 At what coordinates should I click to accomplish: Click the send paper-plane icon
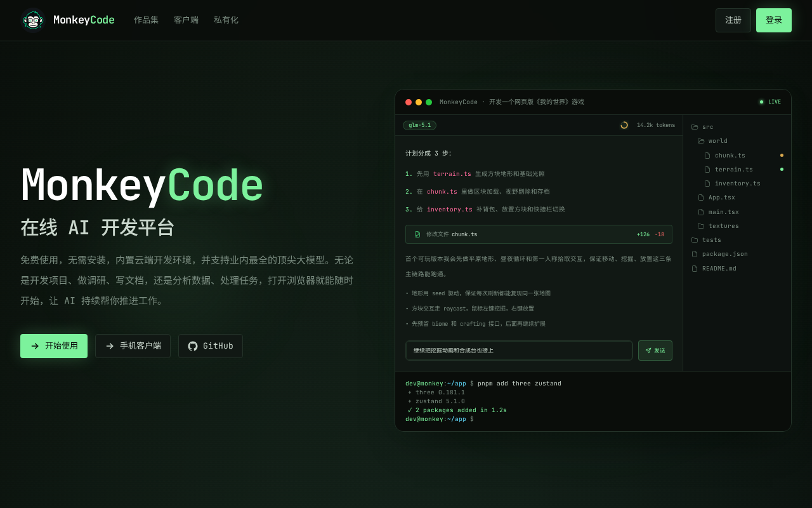(x=648, y=351)
